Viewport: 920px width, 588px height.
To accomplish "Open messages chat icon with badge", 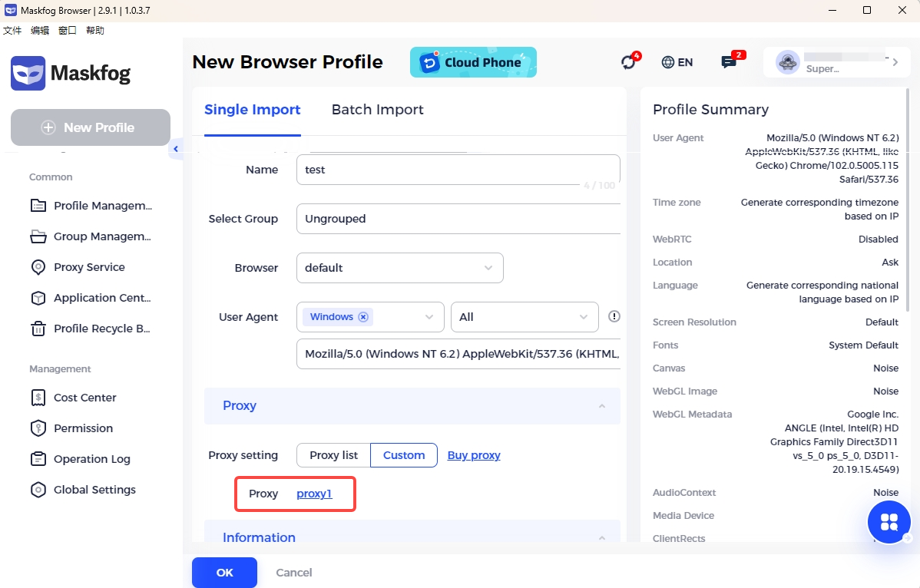I will [x=730, y=61].
